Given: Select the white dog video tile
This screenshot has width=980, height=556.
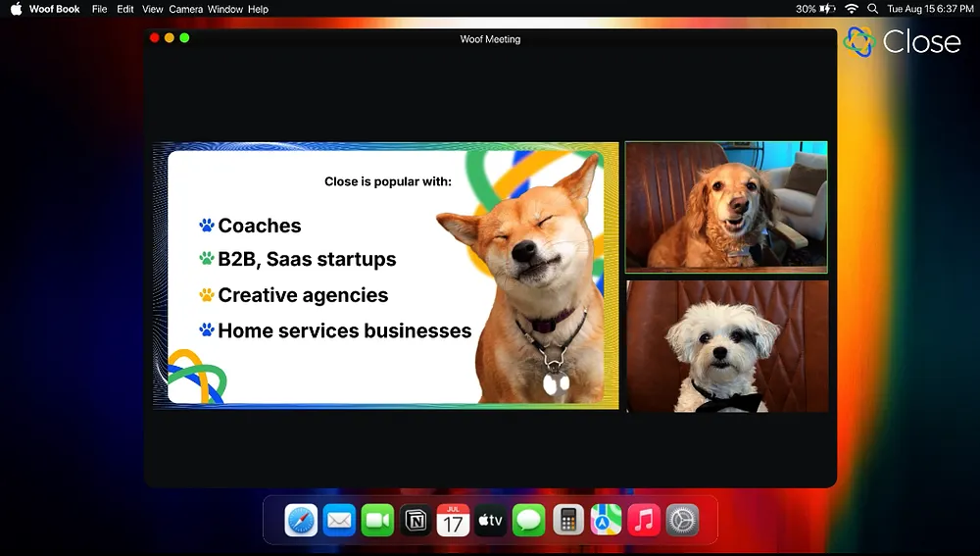Looking at the screenshot, I should pos(726,346).
